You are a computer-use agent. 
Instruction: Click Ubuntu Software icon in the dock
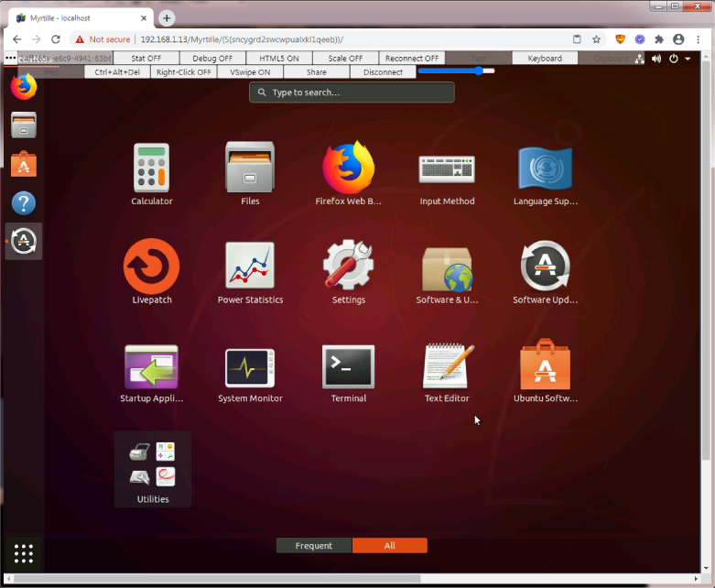click(x=24, y=164)
